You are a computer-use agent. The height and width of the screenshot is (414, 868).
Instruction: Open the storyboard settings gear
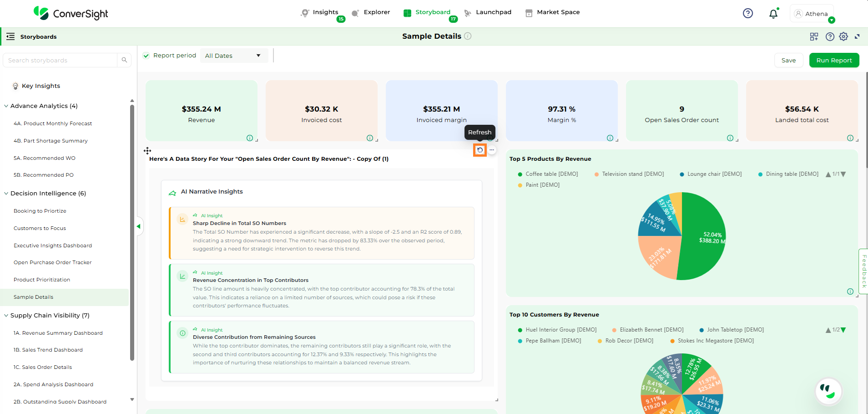[843, 36]
